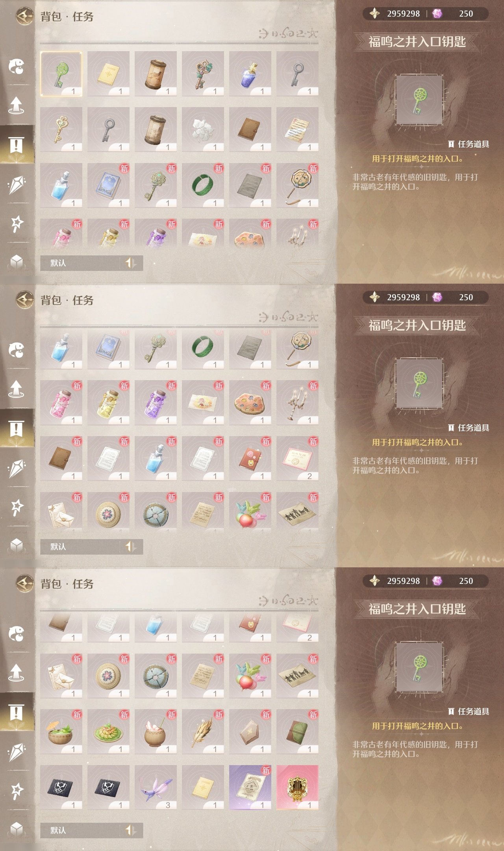
Task: Pick the green salad bowl item
Action: click(x=61, y=731)
